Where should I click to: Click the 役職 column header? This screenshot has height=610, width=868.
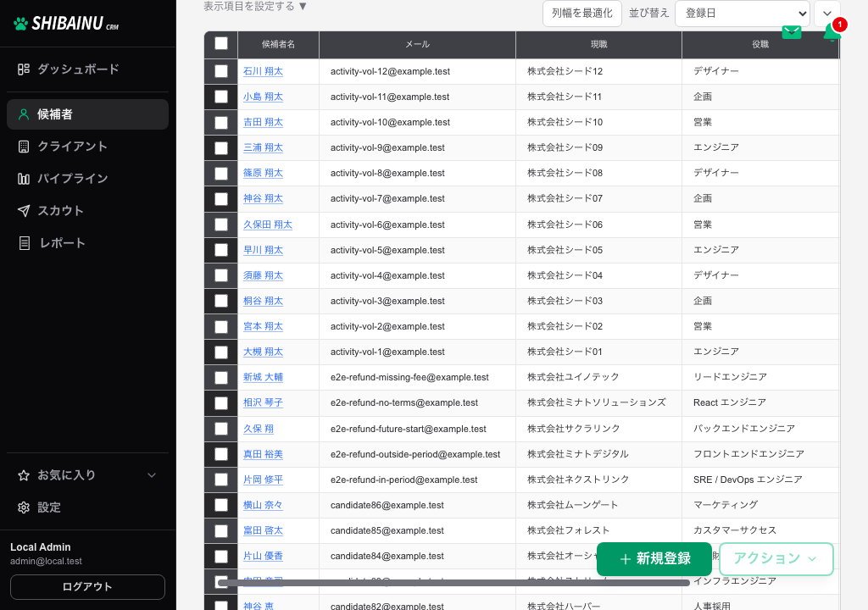[x=760, y=44]
